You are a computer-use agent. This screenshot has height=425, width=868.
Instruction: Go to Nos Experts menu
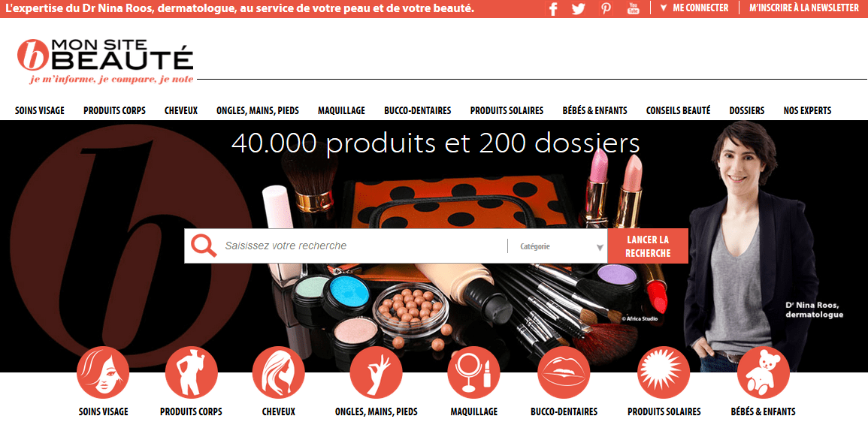pyautogui.click(x=807, y=110)
